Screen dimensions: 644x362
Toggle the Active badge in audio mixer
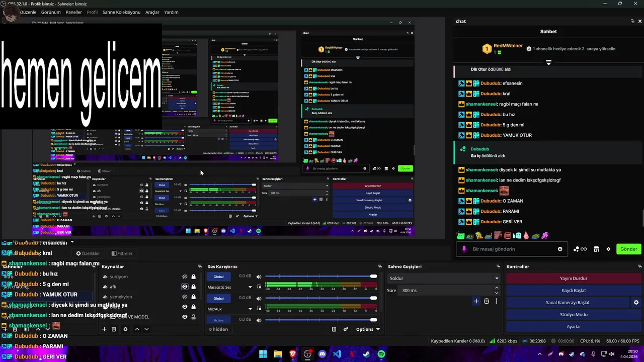click(x=218, y=320)
